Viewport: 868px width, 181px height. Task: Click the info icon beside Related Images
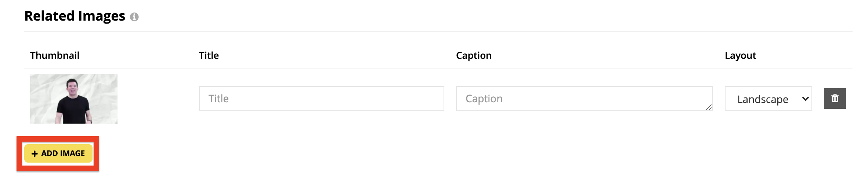point(134,17)
